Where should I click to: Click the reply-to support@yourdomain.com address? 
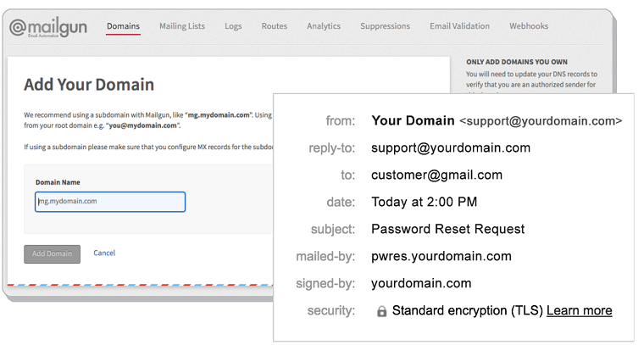451,147
